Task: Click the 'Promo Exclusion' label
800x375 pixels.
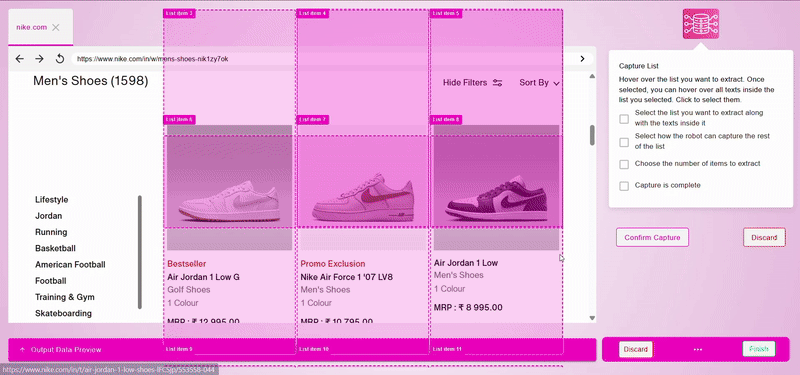Action: (x=333, y=264)
